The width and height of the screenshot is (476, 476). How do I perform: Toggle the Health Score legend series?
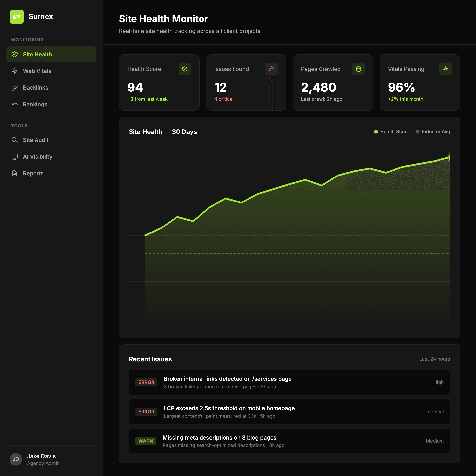[x=392, y=131]
